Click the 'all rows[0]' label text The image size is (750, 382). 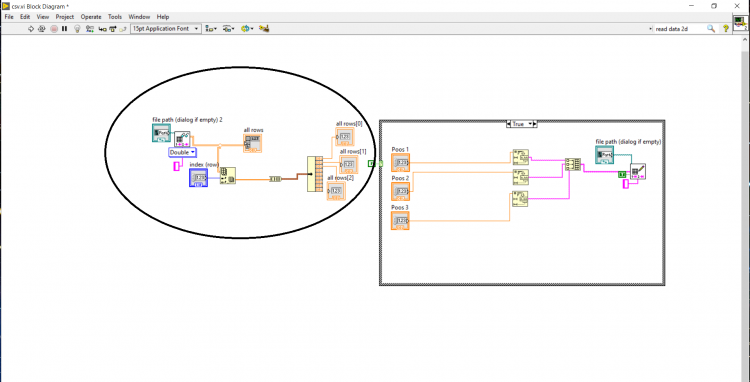(x=349, y=124)
